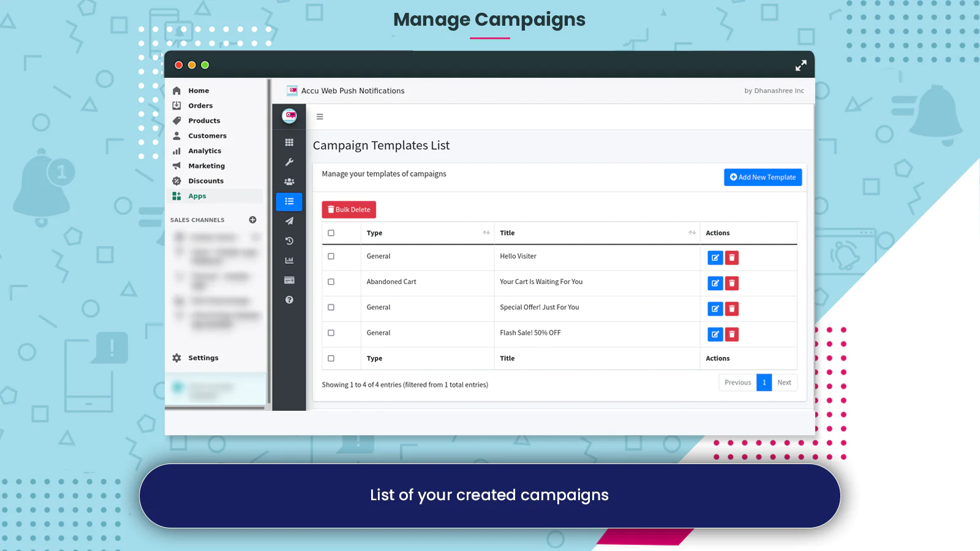The height and width of the screenshot is (551, 980).
Task: Tick the select-all checkbox in table header
Action: [x=331, y=233]
